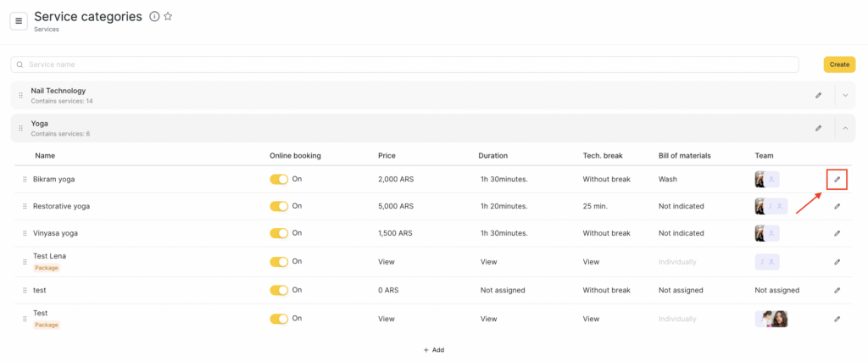View duration of Test package

[488, 319]
